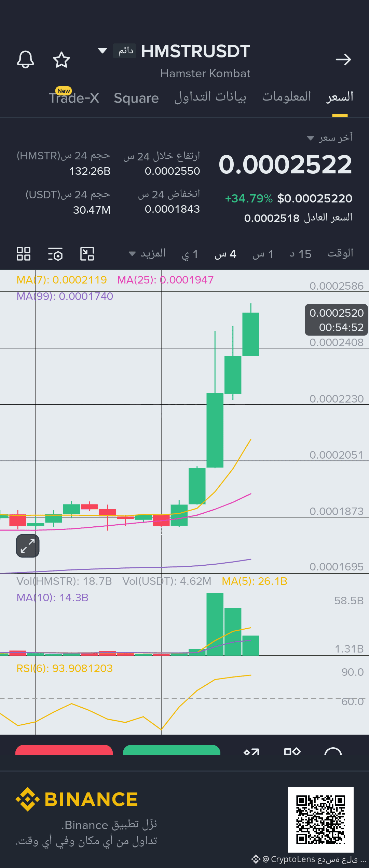Tap the MA(25): 0.0001947 indicator label
The width and height of the screenshot is (369, 868).
click(x=165, y=280)
